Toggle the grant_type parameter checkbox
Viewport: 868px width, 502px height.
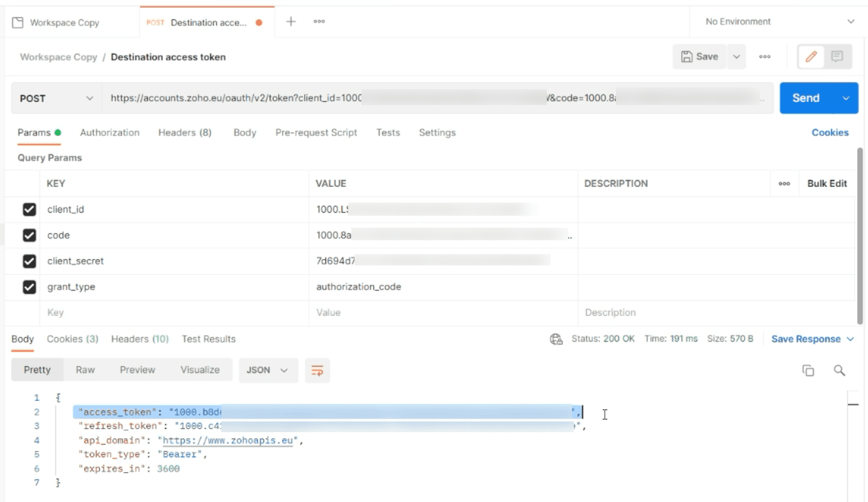click(x=29, y=287)
